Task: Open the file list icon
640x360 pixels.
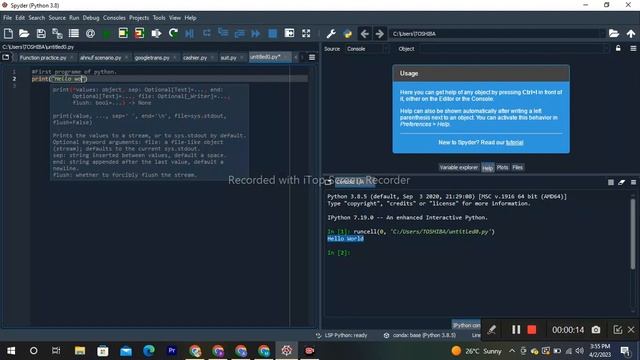Action: (x=74, y=33)
